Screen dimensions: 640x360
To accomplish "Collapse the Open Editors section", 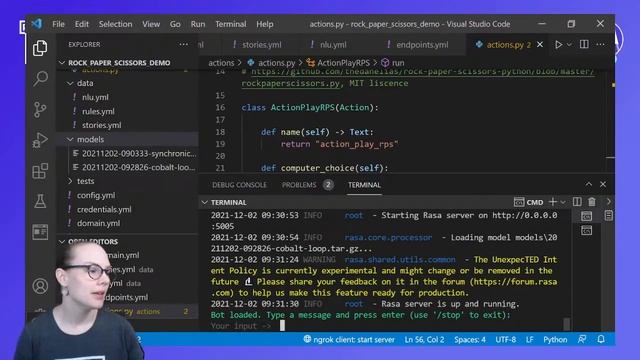I will (x=62, y=242).
